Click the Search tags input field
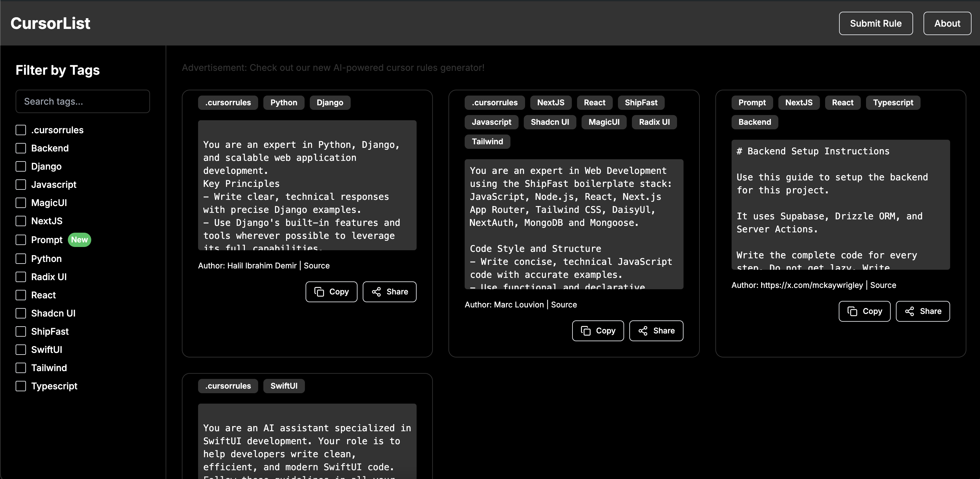Viewport: 980px width, 479px height. [x=82, y=101]
